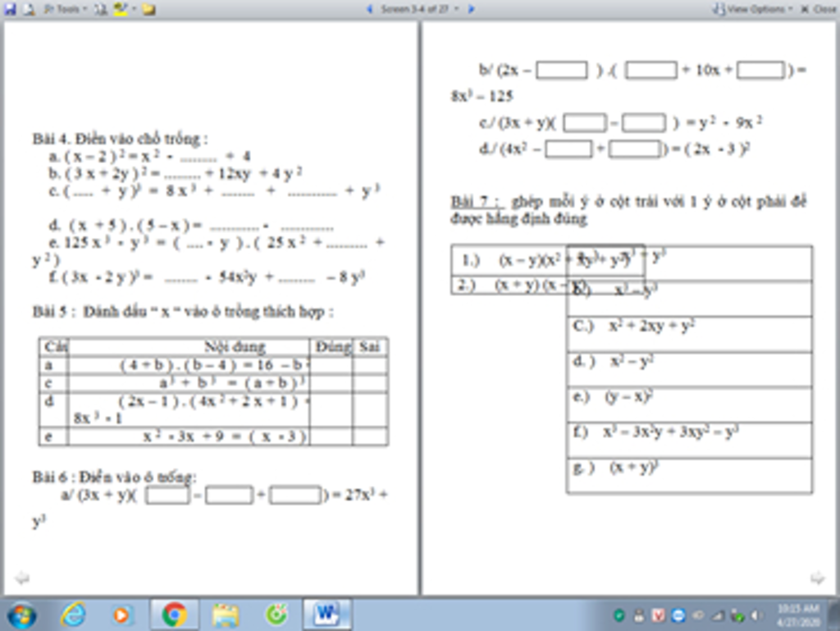Click the page-turn arrow at the bottom of the right page
The width and height of the screenshot is (840, 631).
[818, 578]
